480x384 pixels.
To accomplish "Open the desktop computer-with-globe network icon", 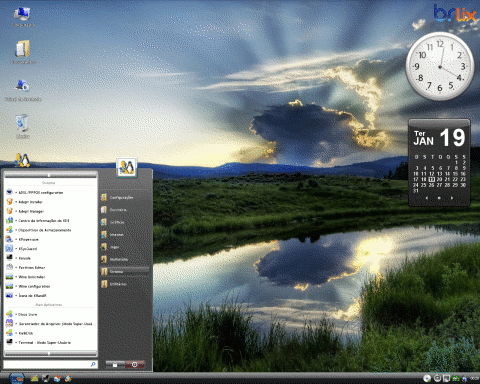I will [x=22, y=90].
